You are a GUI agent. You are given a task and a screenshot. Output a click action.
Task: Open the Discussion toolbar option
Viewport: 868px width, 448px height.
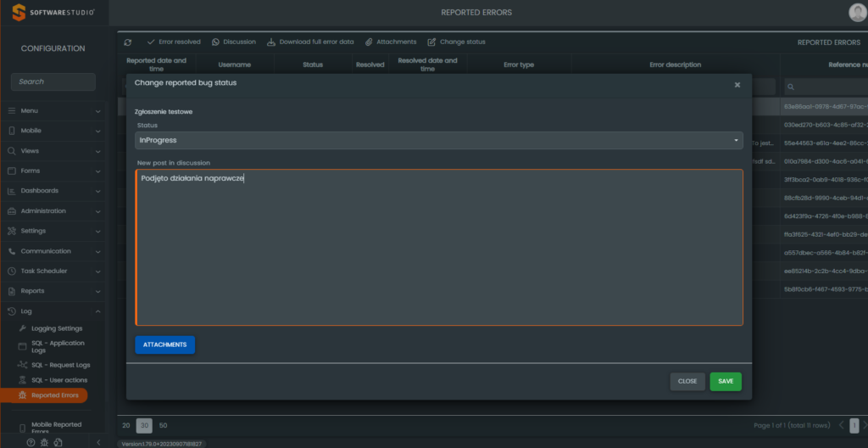coord(234,42)
